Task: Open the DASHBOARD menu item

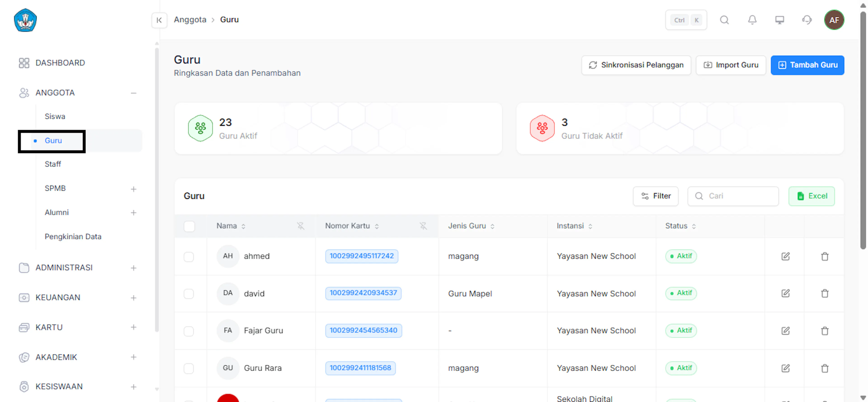Action: (x=60, y=63)
